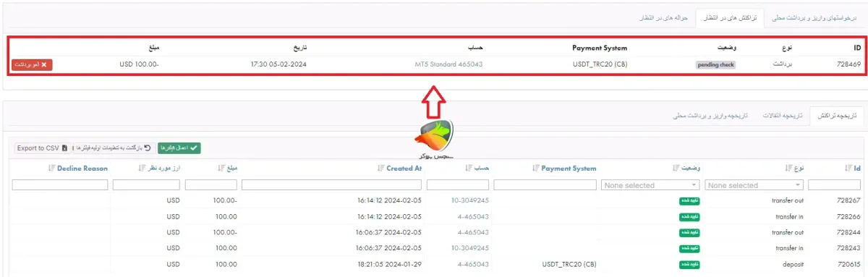Screen dimensions: 868x277
Task: Click USDT_TRC20 (CB) in pending row
Action: [x=599, y=64]
